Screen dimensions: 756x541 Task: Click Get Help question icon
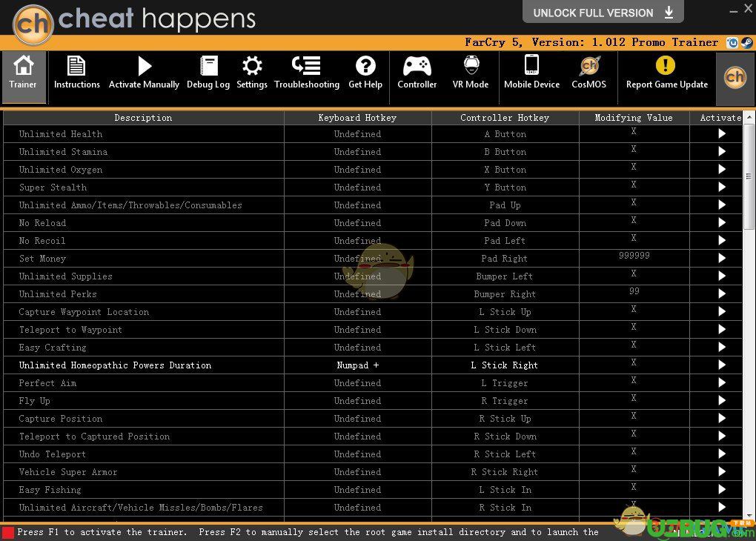click(x=365, y=73)
